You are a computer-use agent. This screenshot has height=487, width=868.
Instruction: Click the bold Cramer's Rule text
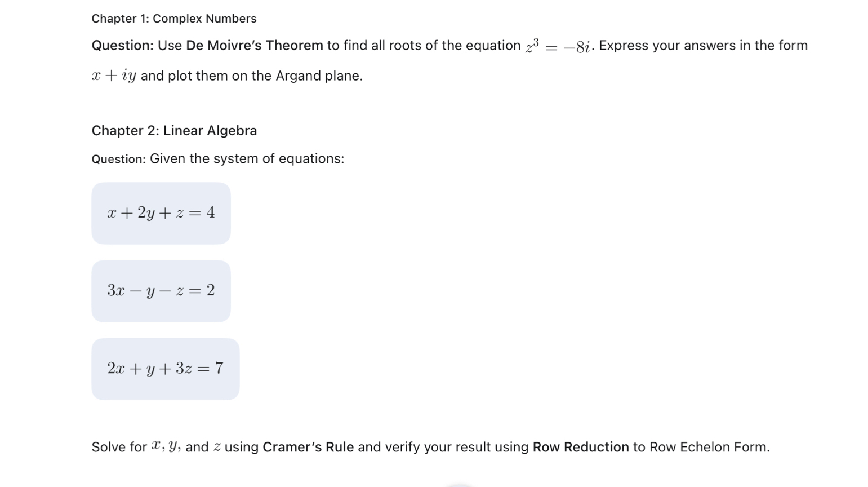(x=308, y=448)
